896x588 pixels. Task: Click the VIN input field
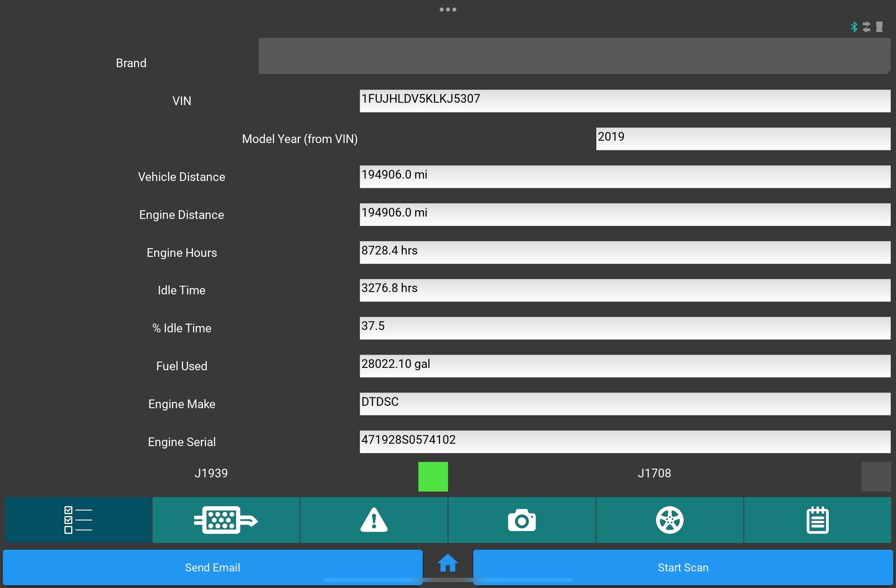coord(625,100)
